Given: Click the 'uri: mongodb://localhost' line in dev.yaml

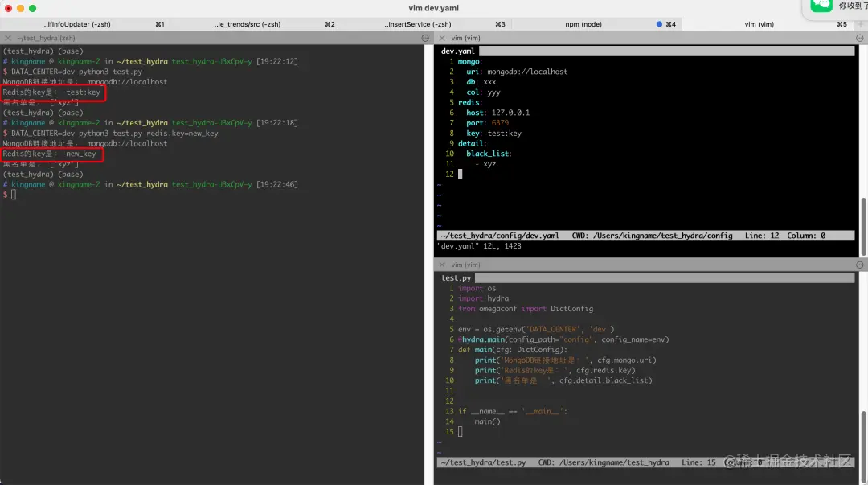Looking at the screenshot, I should coord(517,72).
